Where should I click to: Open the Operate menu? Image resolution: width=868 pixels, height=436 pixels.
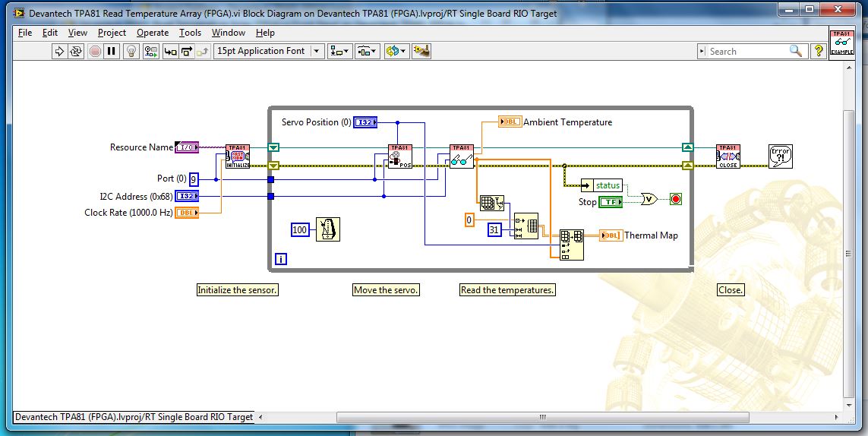tap(152, 33)
